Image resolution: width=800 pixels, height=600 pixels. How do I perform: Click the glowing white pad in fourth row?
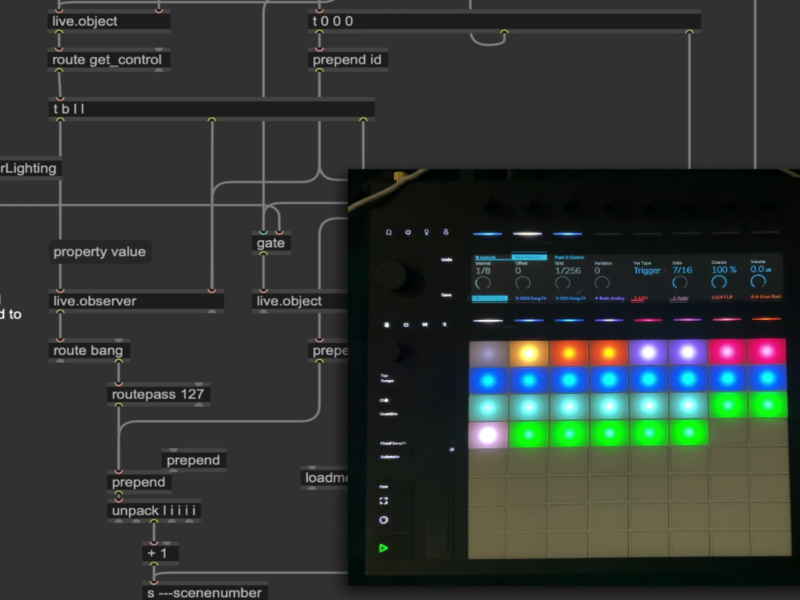487,435
